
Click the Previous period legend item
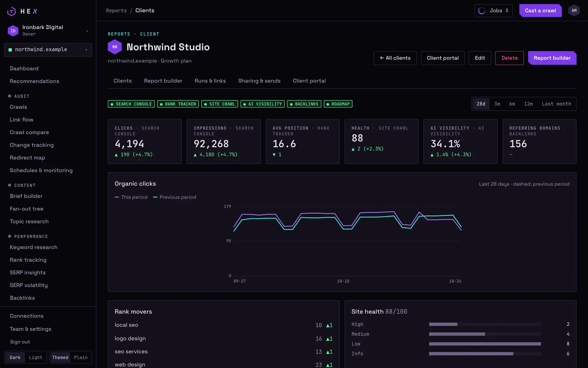coord(175,197)
